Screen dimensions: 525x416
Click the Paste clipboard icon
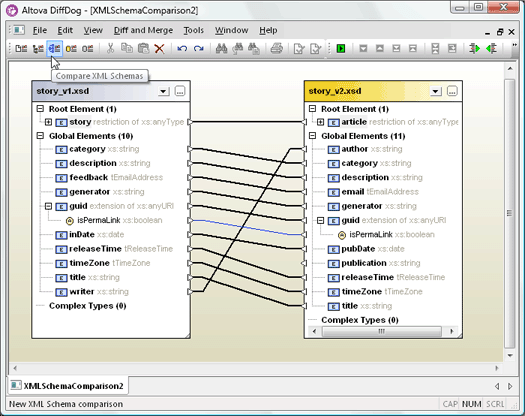(x=143, y=49)
